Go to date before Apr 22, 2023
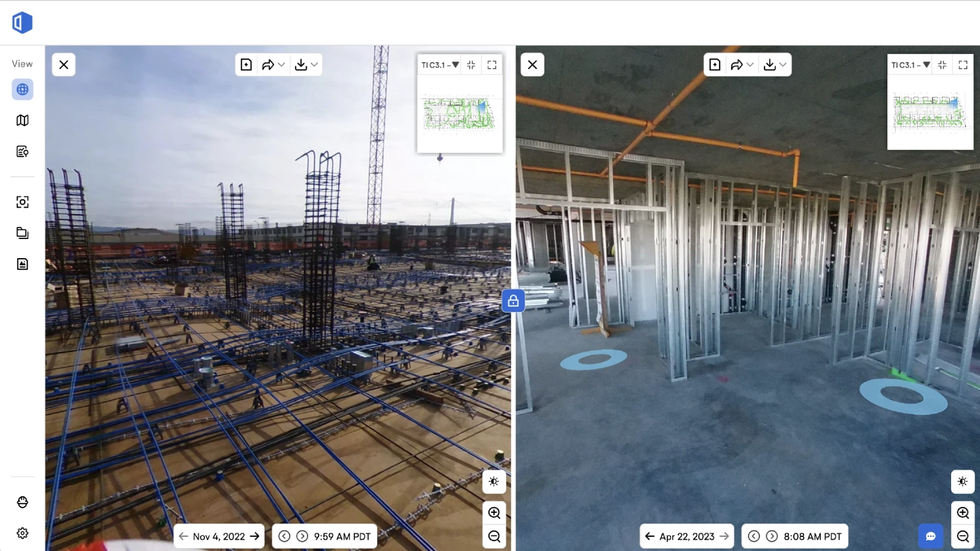 [650, 536]
